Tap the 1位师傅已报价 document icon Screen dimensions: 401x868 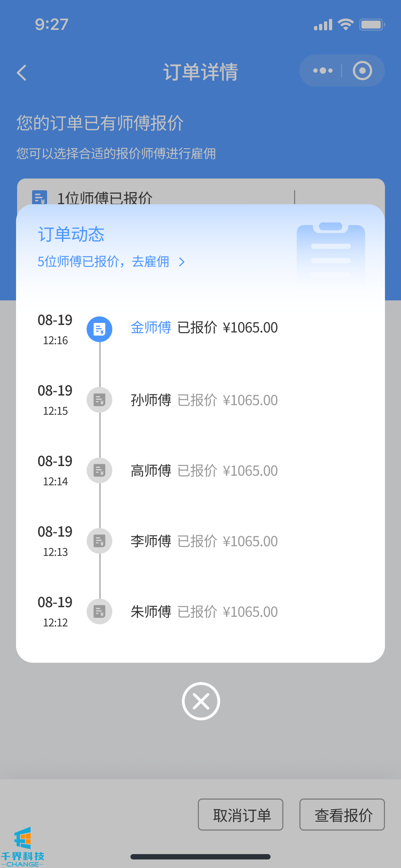(x=39, y=197)
